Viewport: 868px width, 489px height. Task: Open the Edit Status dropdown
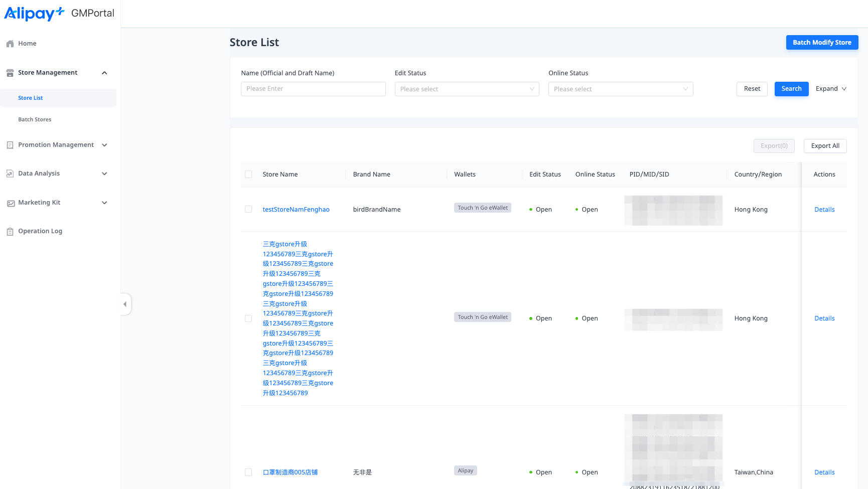click(x=467, y=89)
